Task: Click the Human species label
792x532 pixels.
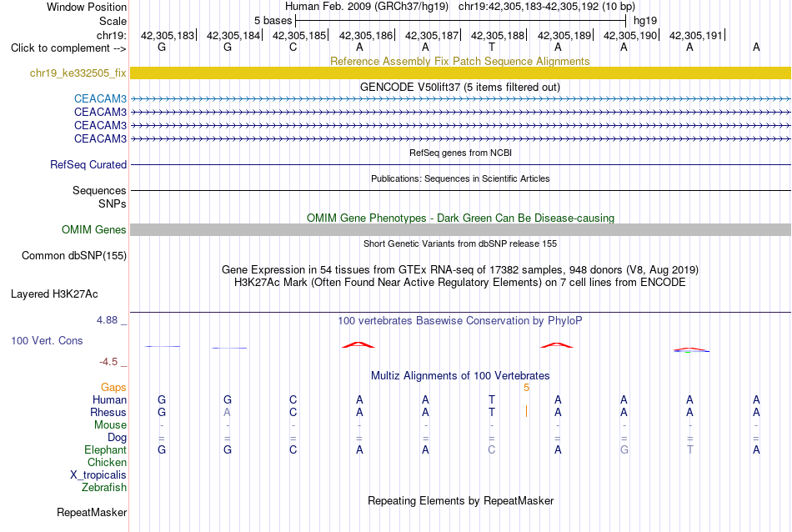Action: click(109, 399)
